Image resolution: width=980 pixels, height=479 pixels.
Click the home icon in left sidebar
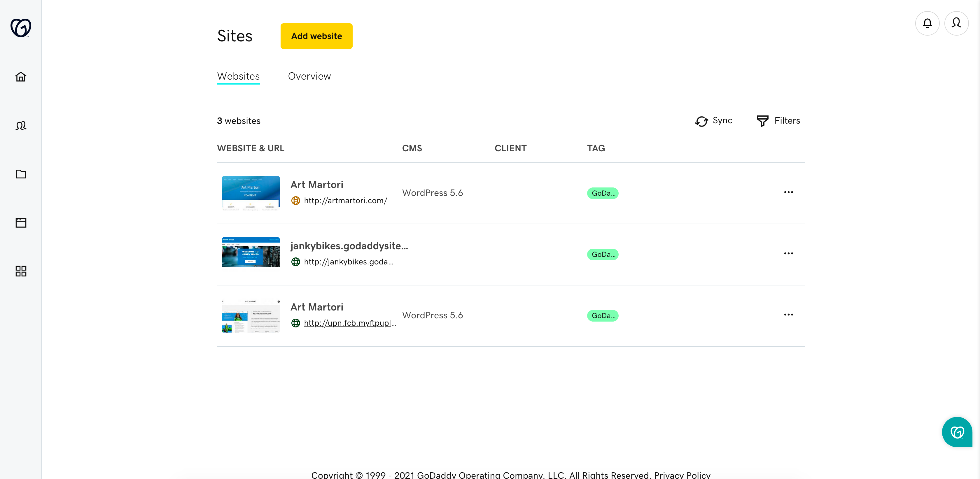(21, 77)
